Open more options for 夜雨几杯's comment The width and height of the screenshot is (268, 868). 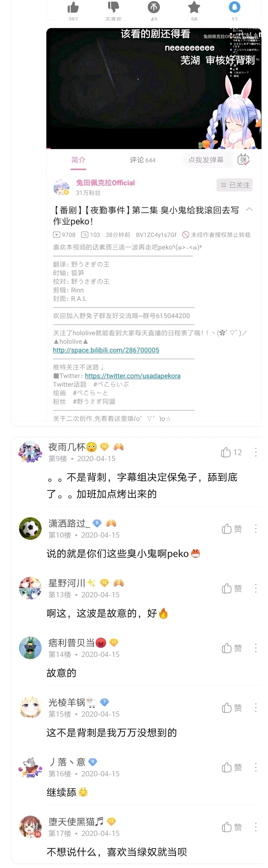pos(256,452)
